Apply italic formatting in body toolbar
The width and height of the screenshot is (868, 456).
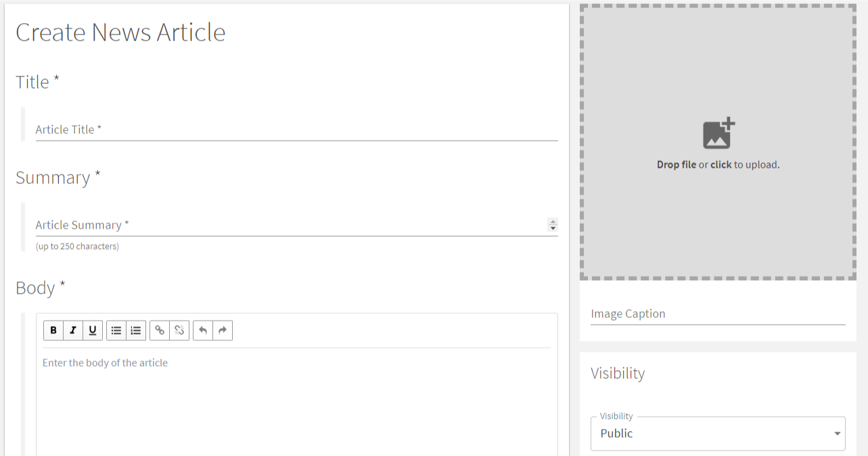(x=73, y=330)
